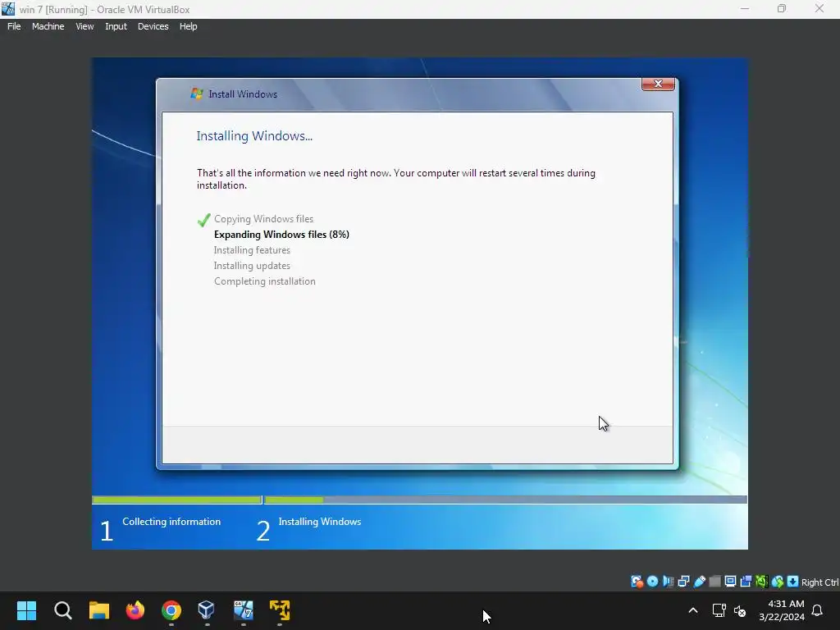The width and height of the screenshot is (840, 630).
Task: Click the optical disc status icon
Action: click(652, 582)
